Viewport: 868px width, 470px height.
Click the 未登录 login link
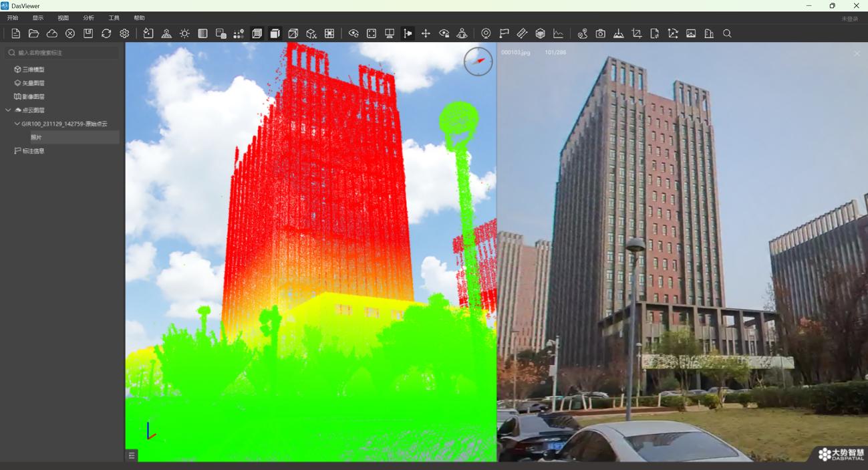(x=850, y=19)
